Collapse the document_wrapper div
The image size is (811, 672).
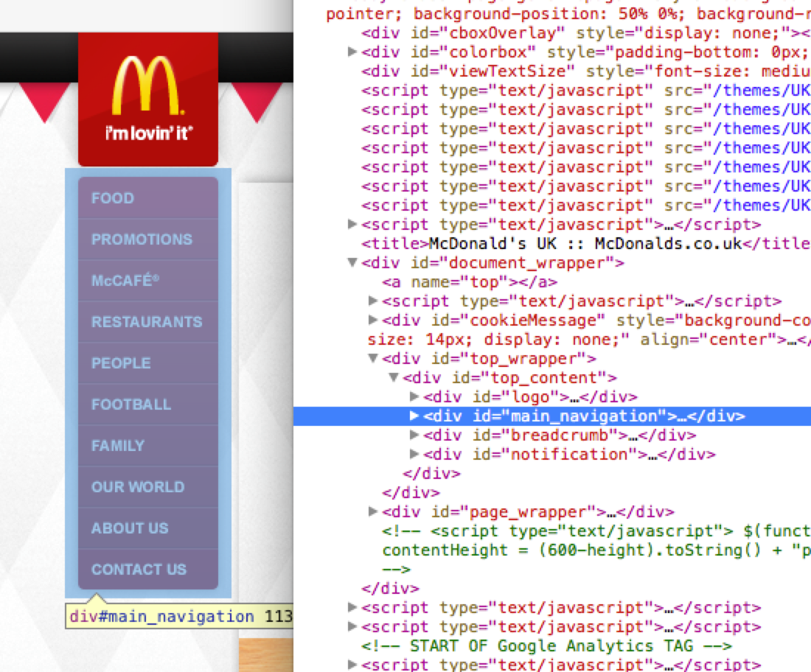tap(352, 262)
